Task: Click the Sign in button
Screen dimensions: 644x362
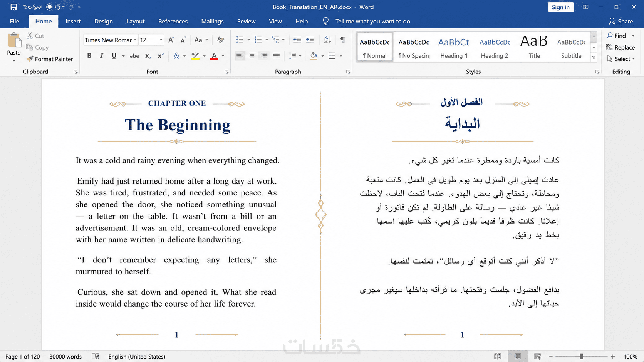Action: [560, 7]
